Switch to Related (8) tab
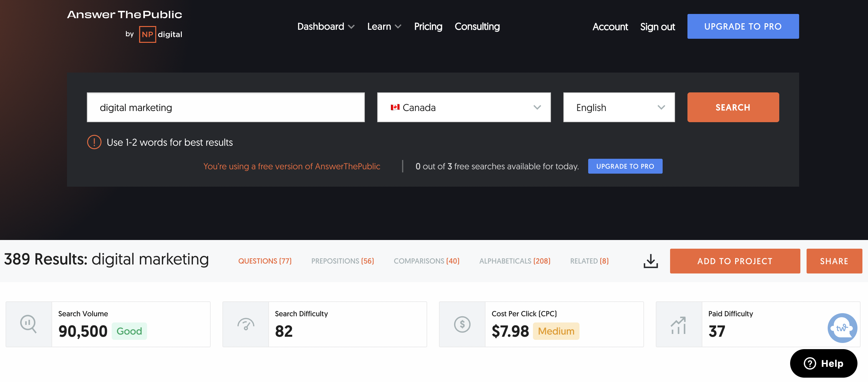868x382 pixels. [589, 261]
